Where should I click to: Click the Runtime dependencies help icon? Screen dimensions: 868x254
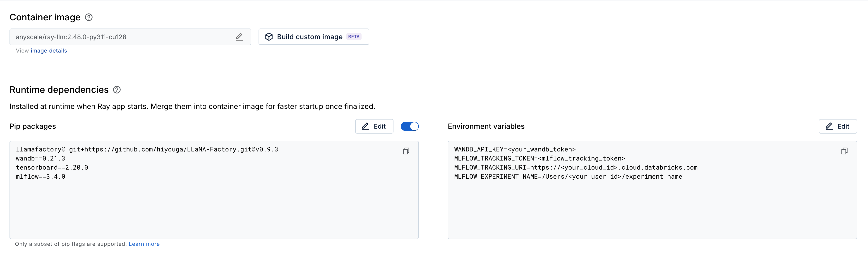[117, 90]
